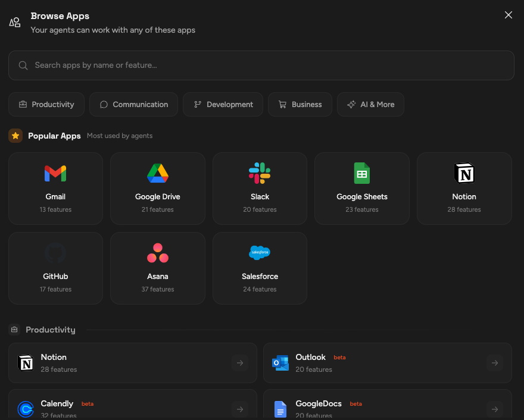Choose the Google Sheets app icon
Image resolution: width=524 pixels, height=420 pixels.
tap(362, 173)
